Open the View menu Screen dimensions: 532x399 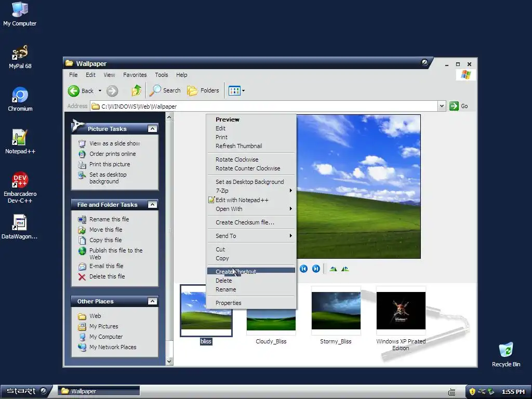(109, 75)
